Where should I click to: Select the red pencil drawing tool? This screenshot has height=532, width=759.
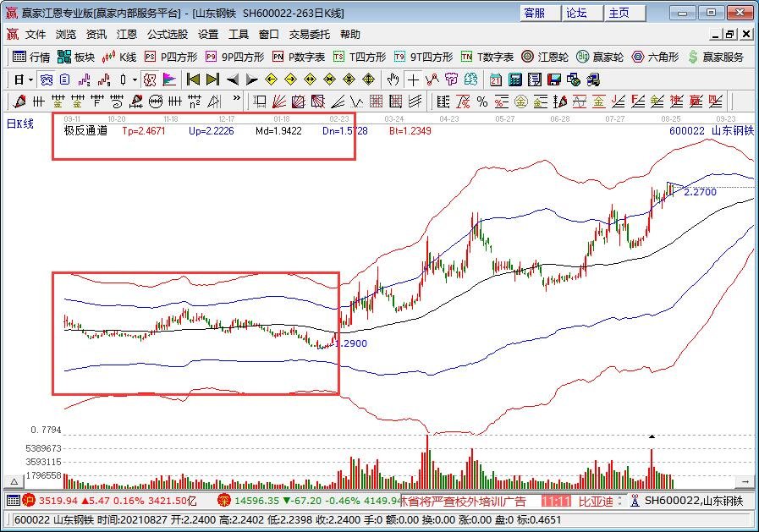pos(19,101)
